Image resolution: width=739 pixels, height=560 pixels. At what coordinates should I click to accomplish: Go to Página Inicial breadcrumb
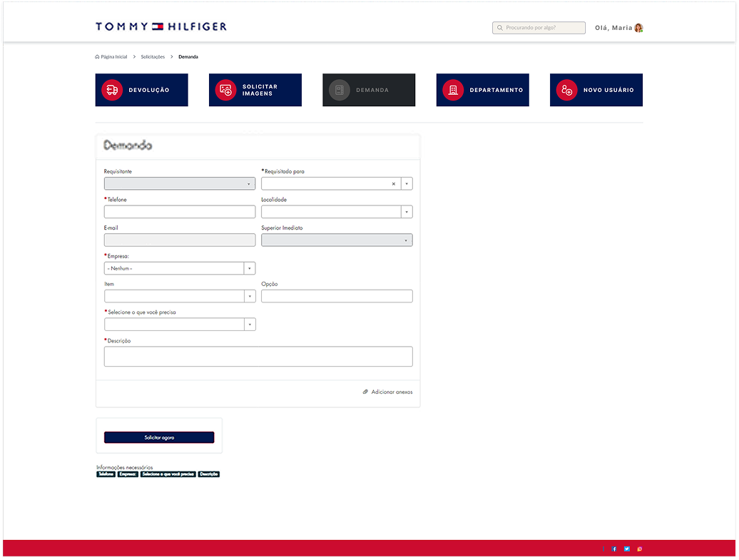point(114,57)
